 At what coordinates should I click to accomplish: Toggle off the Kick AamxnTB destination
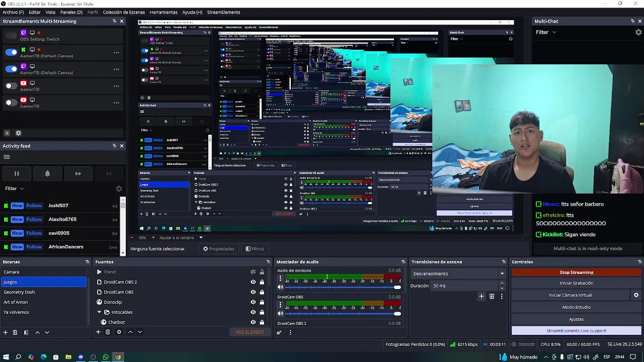(x=11, y=52)
